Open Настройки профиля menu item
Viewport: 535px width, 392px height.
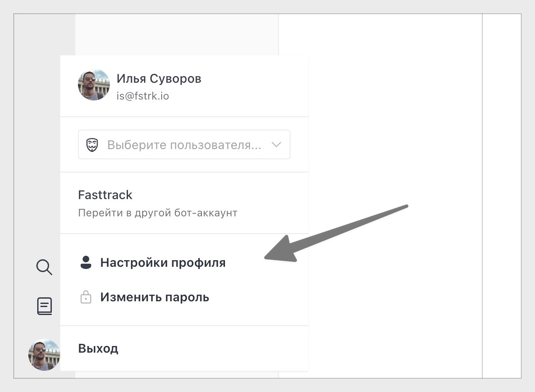pos(163,263)
